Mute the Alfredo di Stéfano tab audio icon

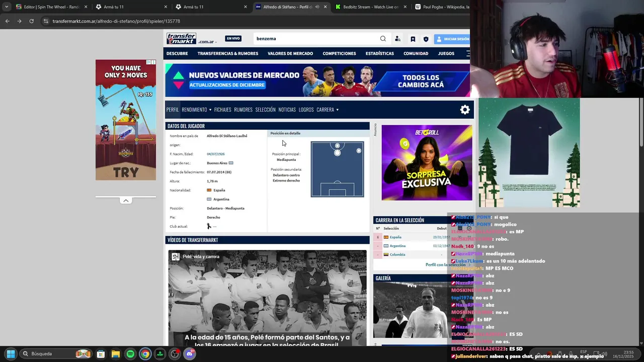317,7
